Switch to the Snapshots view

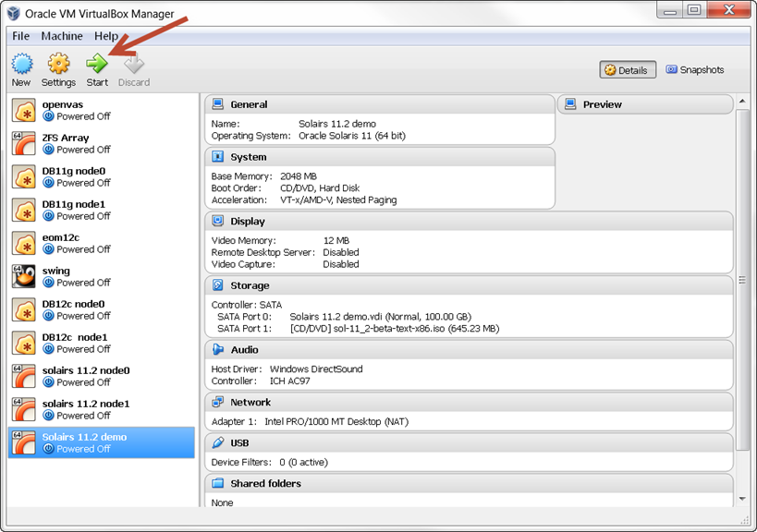point(695,70)
